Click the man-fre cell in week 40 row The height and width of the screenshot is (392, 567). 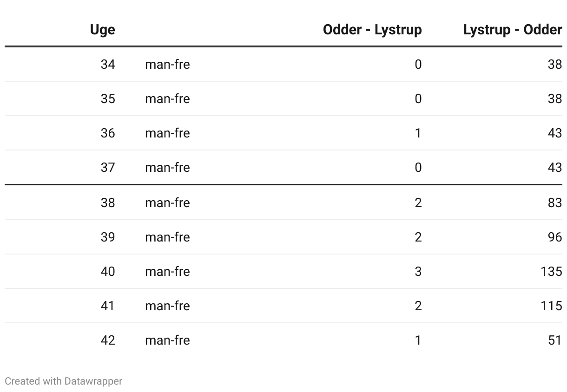click(x=167, y=271)
